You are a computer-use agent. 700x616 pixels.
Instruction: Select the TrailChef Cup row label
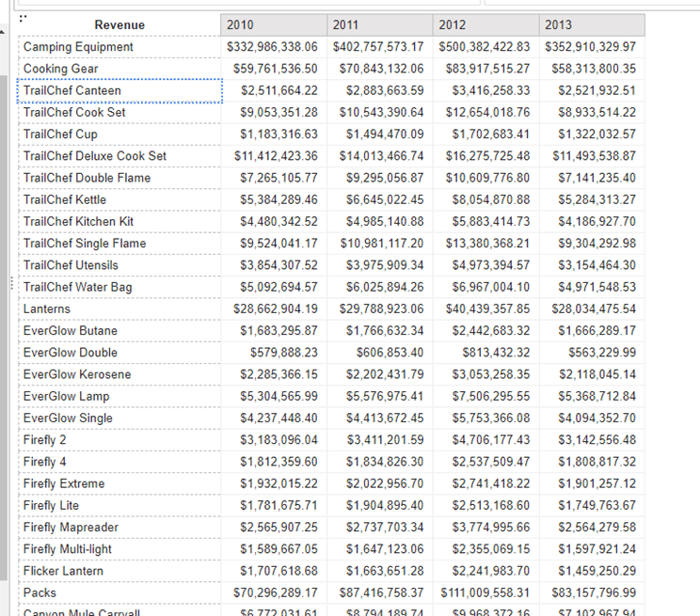coord(119,134)
